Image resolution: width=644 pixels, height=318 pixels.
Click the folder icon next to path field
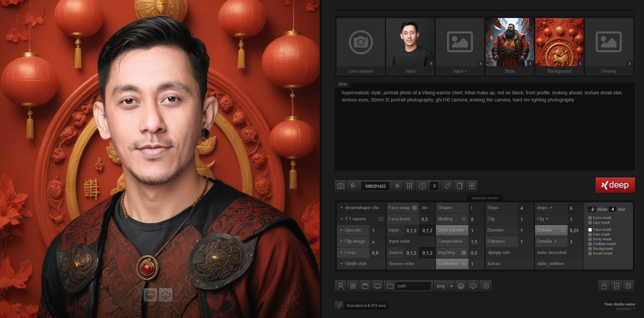pos(390,286)
